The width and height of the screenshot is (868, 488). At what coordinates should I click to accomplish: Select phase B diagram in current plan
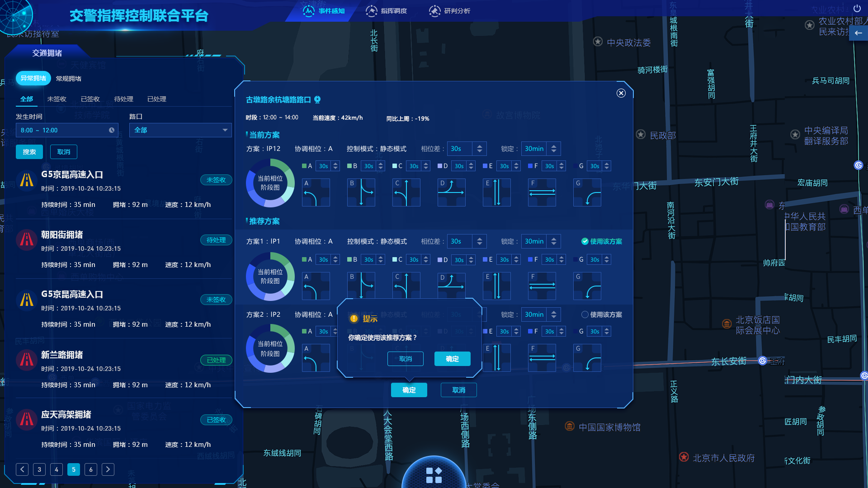click(361, 192)
